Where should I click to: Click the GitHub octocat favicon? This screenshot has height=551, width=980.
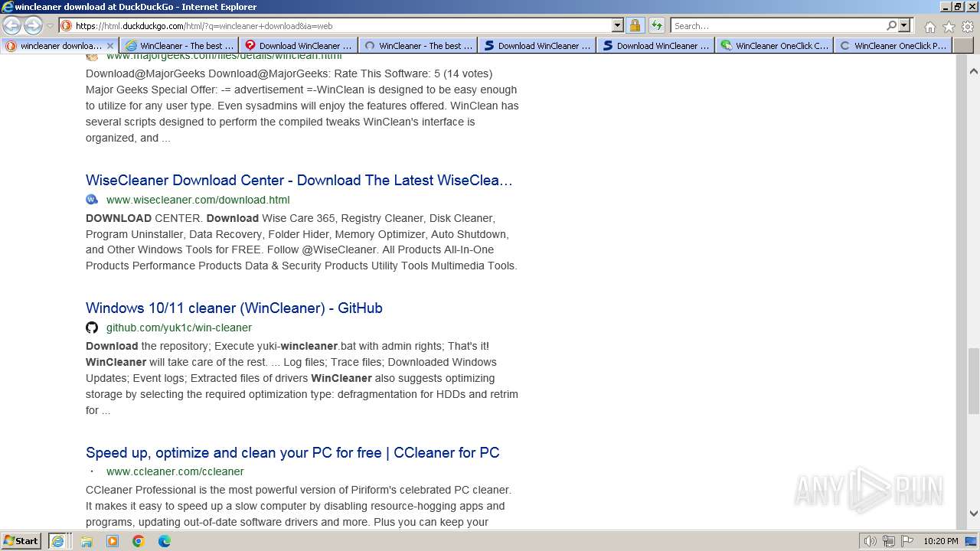point(92,328)
